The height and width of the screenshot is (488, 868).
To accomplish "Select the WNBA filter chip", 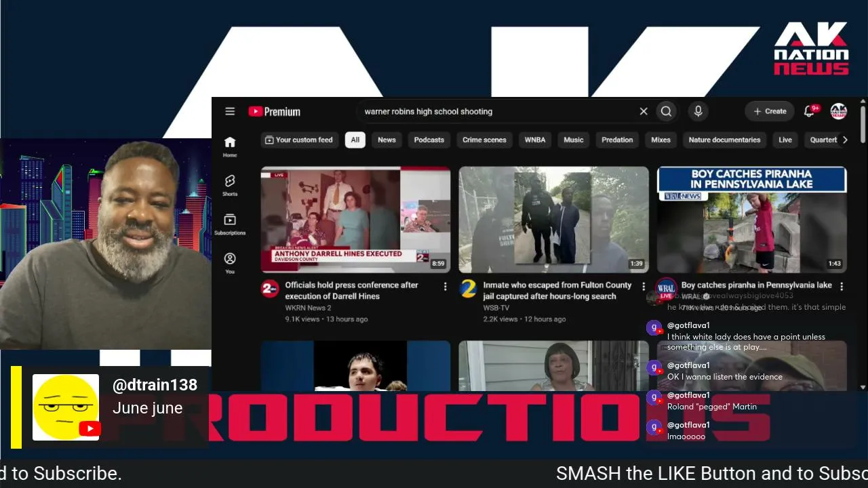I will pyautogui.click(x=534, y=140).
